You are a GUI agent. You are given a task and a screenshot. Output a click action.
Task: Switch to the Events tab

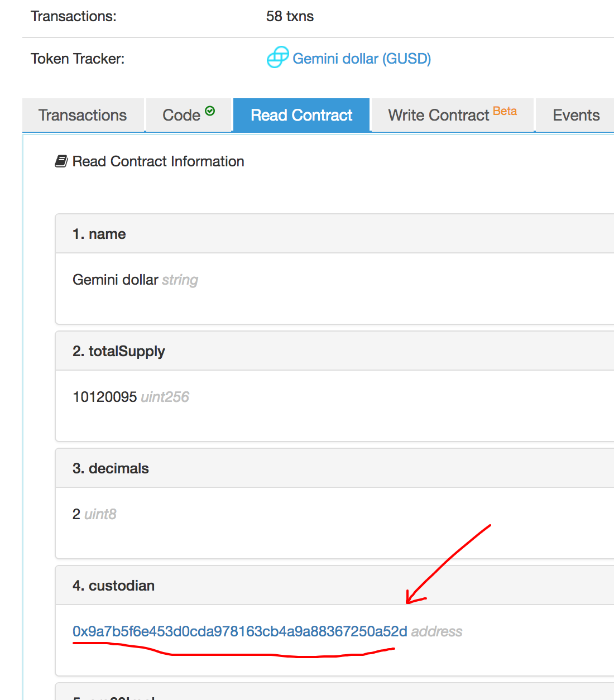[575, 115]
